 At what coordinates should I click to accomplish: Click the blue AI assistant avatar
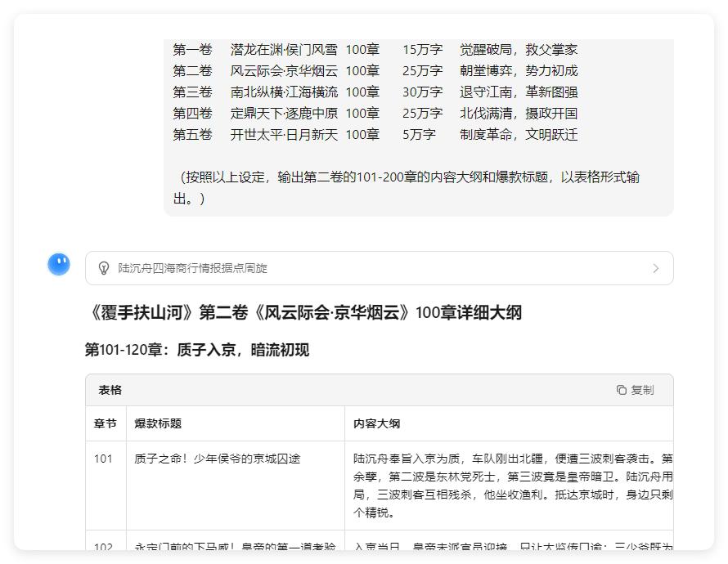(58, 264)
